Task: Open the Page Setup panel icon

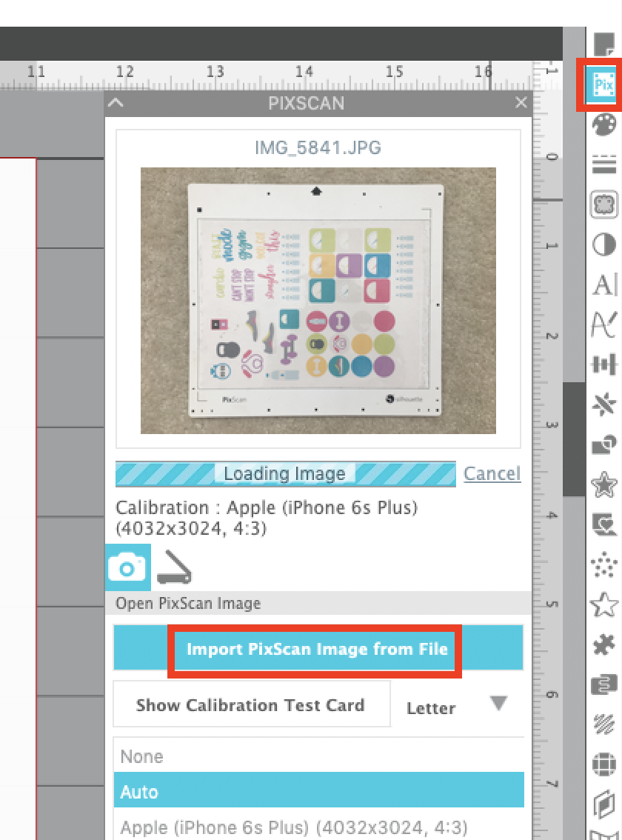Action: tap(603, 44)
